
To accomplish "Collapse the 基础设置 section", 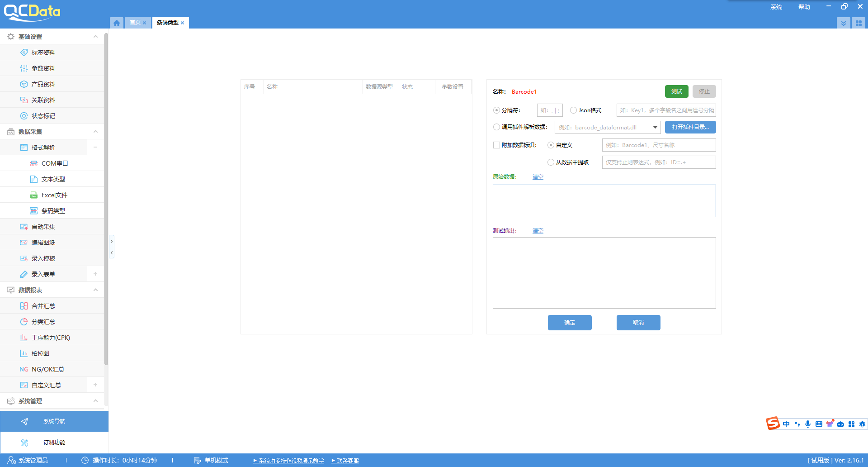I will (x=95, y=37).
